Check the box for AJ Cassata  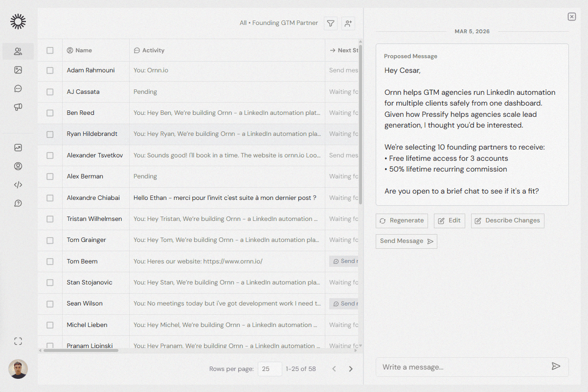pos(50,92)
